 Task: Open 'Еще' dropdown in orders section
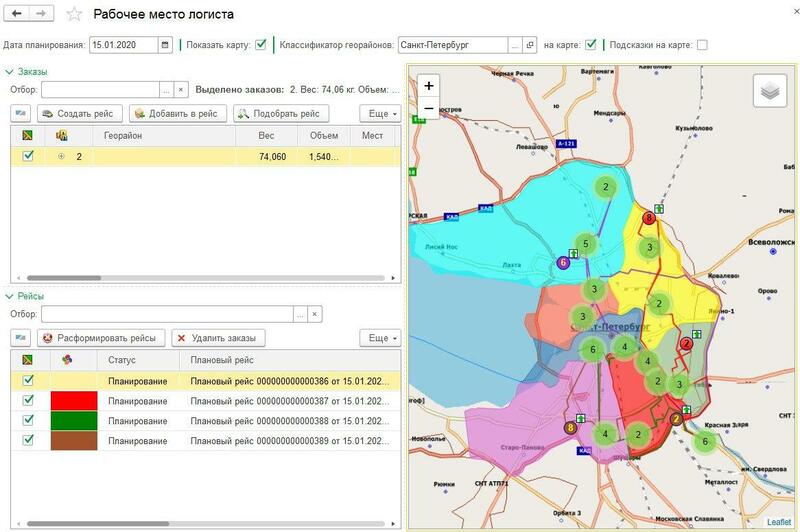tap(382, 114)
